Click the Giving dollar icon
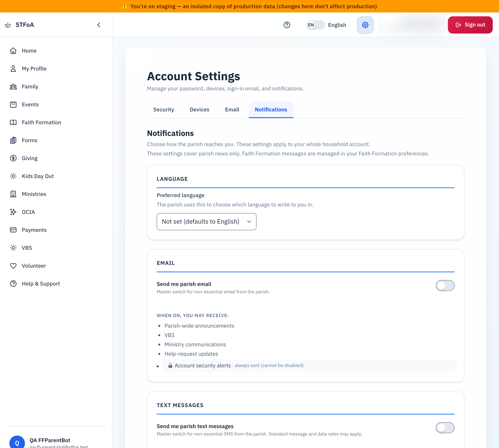Screen dimensions: 499x448 pyautogui.click(x=13, y=158)
